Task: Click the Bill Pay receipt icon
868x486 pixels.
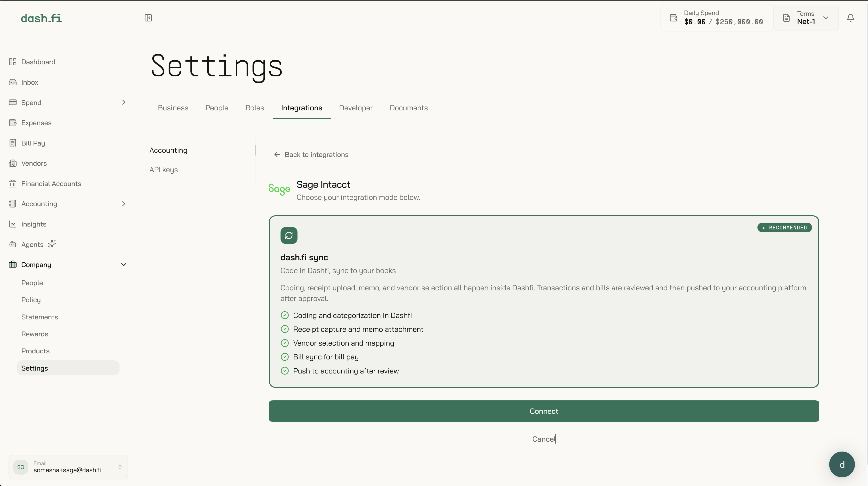Action: [x=13, y=143]
